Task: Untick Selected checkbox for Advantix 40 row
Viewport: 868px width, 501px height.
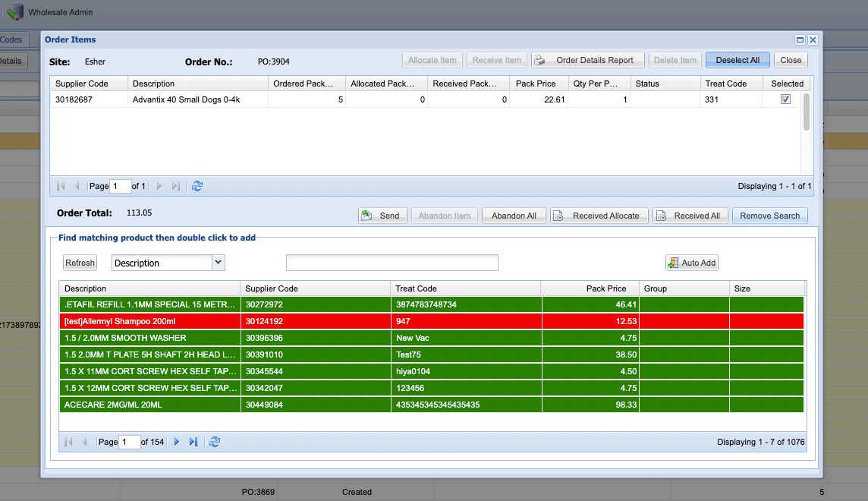Action: (x=785, y=99)
